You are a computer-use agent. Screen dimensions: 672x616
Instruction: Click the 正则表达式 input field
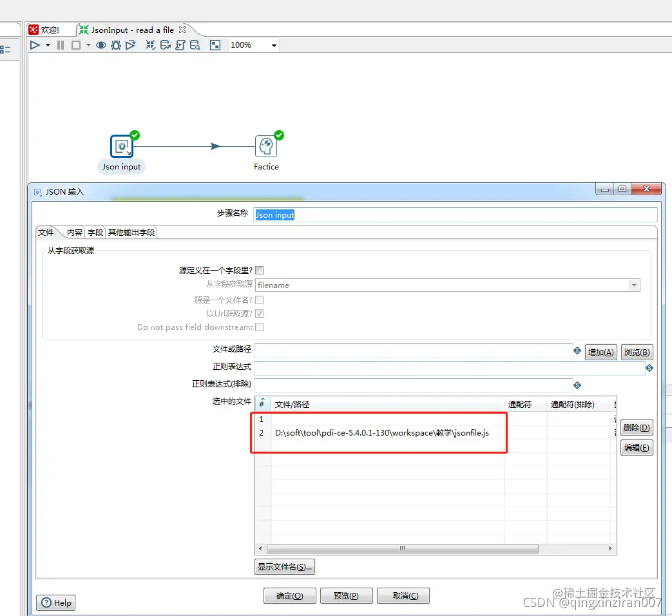pyautogui.click(x=450, y=368)
